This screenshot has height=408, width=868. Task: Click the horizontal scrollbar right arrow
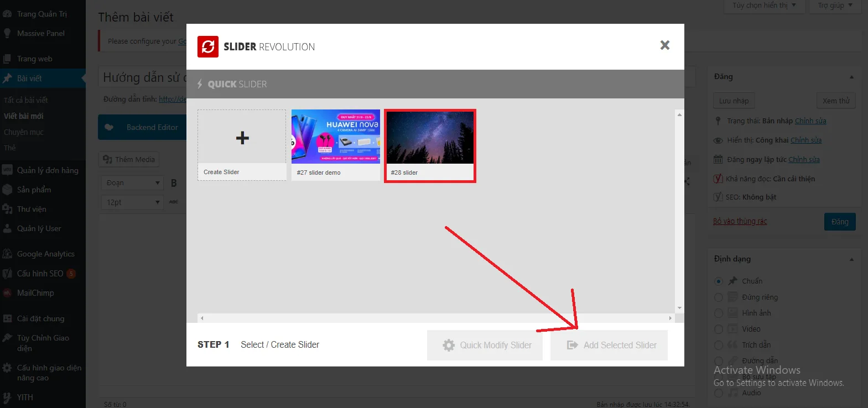tap(670, 318)
